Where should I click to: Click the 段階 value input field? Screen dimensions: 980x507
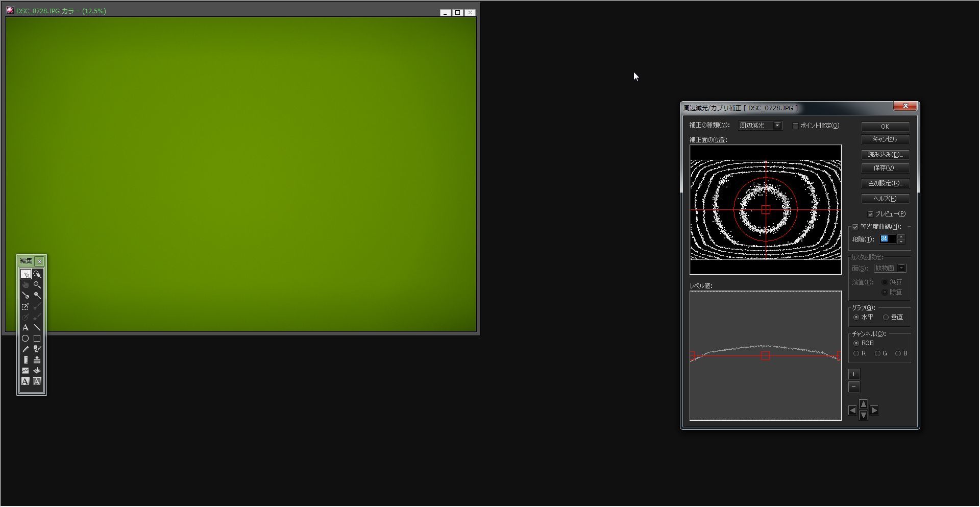(887, 239)
